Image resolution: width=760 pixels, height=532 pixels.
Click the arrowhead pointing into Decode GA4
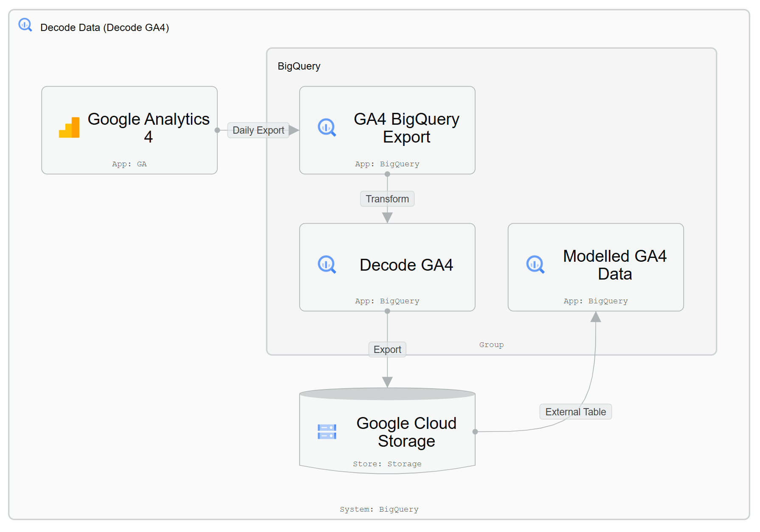(387, 218)
